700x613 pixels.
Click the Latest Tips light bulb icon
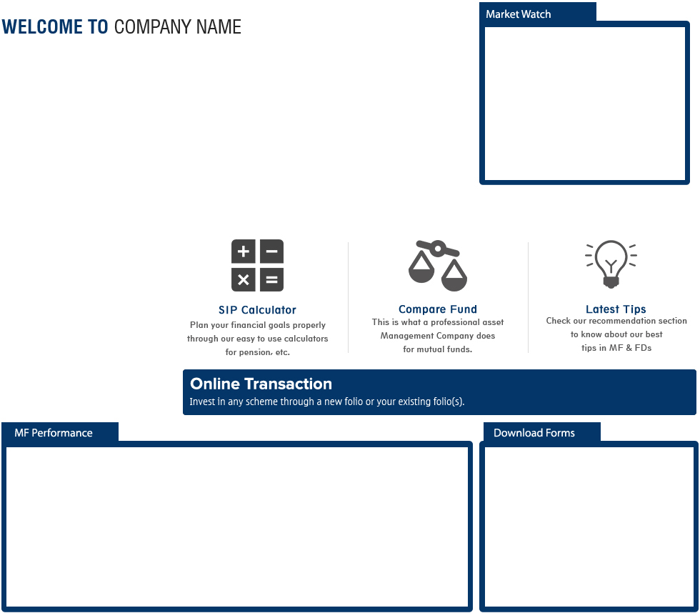click(611, 264)
